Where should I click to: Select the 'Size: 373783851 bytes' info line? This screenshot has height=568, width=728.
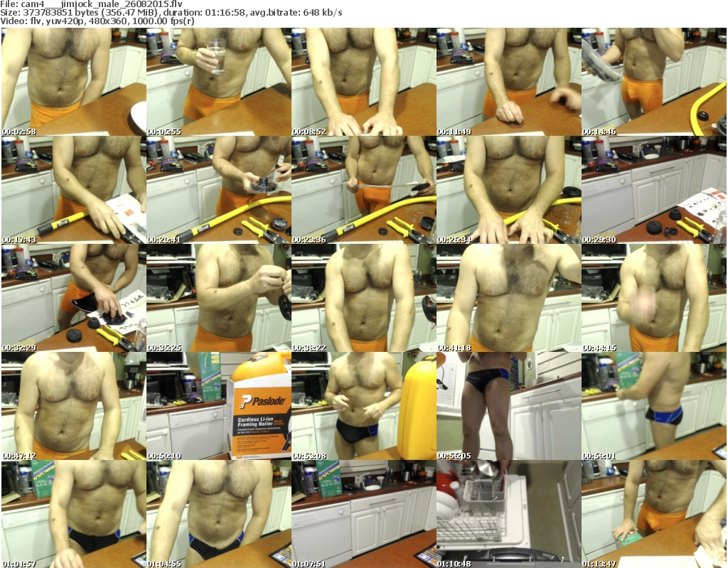(171, 13)
